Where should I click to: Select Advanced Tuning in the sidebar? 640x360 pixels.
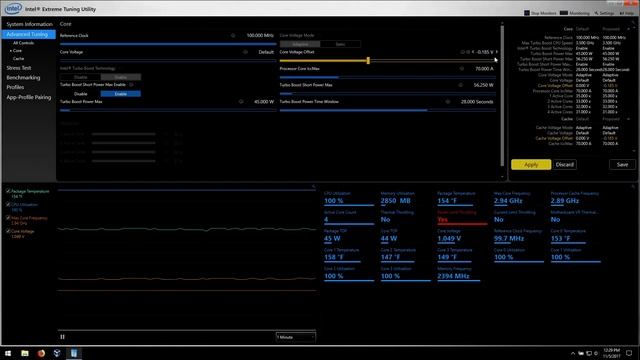coord(29,34)
